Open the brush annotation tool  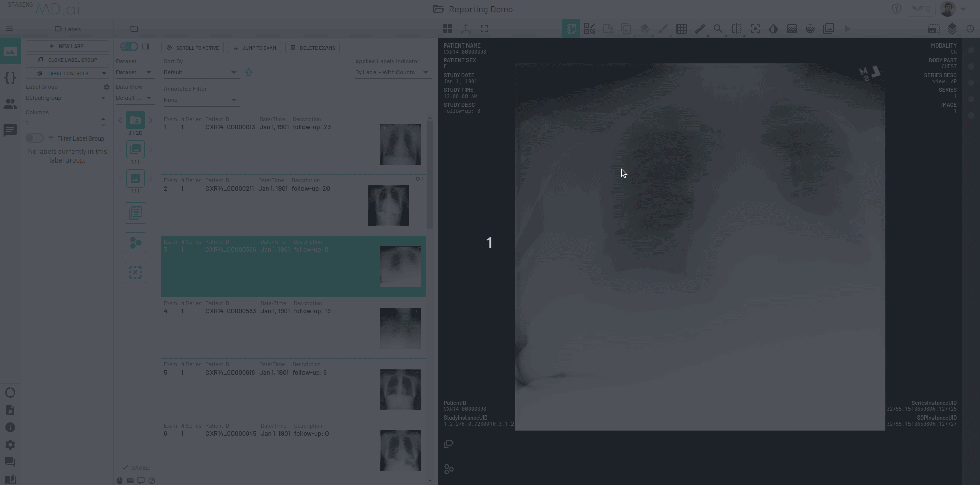[x=663, y=29]
